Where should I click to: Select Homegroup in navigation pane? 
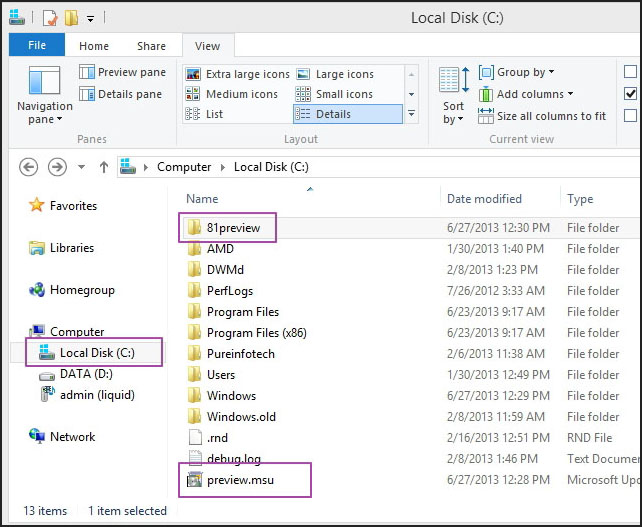coord(72,290)
